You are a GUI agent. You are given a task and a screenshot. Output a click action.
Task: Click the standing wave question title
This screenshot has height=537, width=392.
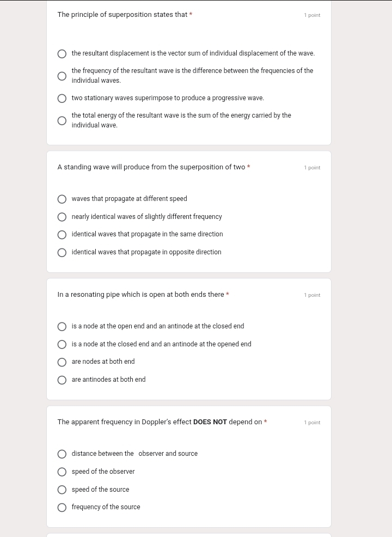pos(151,167)
